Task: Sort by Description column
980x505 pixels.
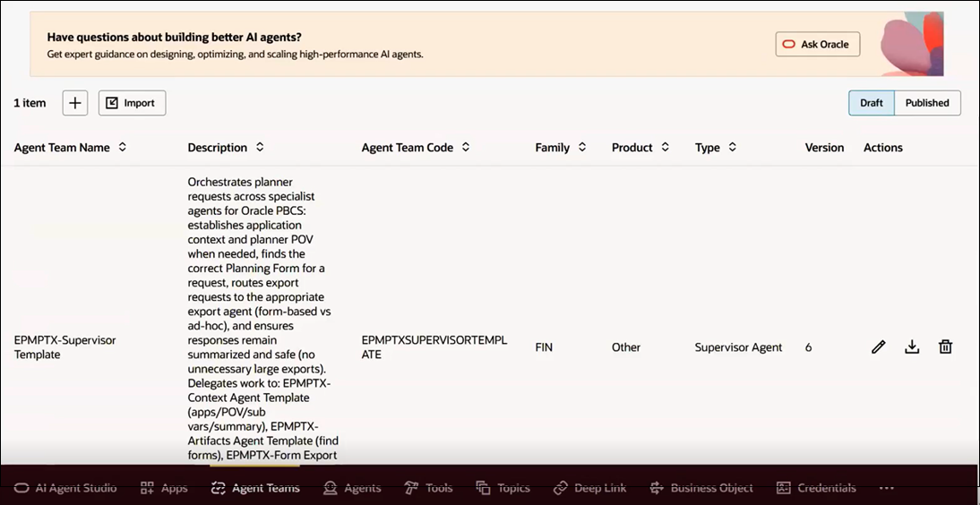Action: [260, 148]
